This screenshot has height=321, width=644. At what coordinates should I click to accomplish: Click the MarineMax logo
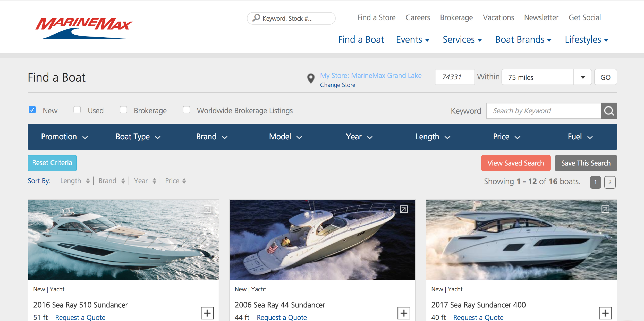pos(84,28)
